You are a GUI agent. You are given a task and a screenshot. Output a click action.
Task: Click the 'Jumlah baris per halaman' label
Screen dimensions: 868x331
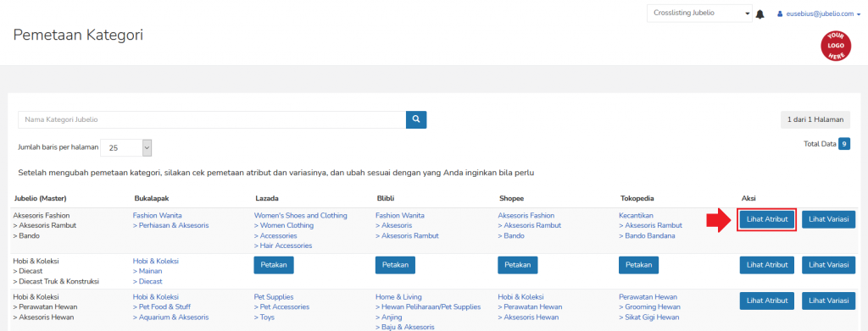(x=58, y=147)
